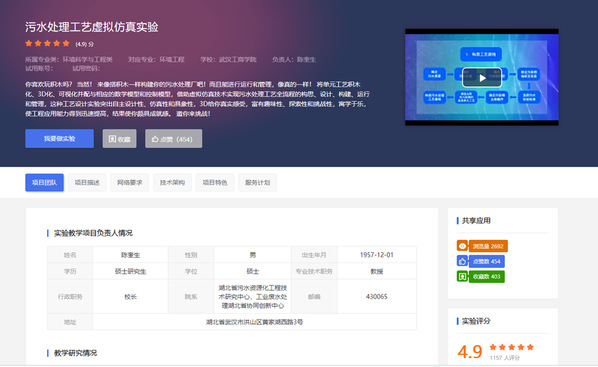Switch to the 项目特色 tab
This screenshot has height=367, width=598.
(215, 183)
